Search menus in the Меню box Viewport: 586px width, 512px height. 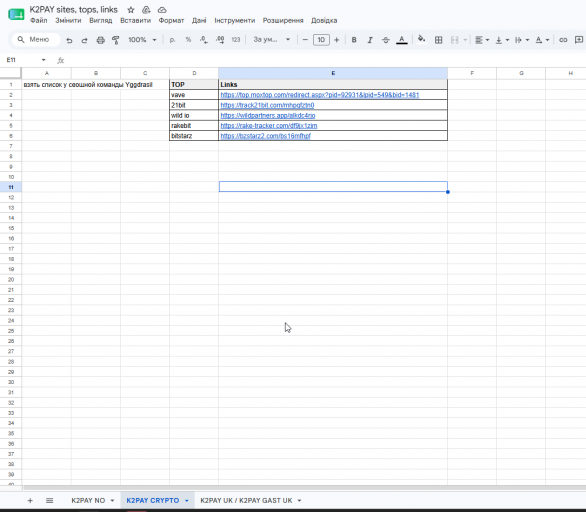(x=36, y=40)
